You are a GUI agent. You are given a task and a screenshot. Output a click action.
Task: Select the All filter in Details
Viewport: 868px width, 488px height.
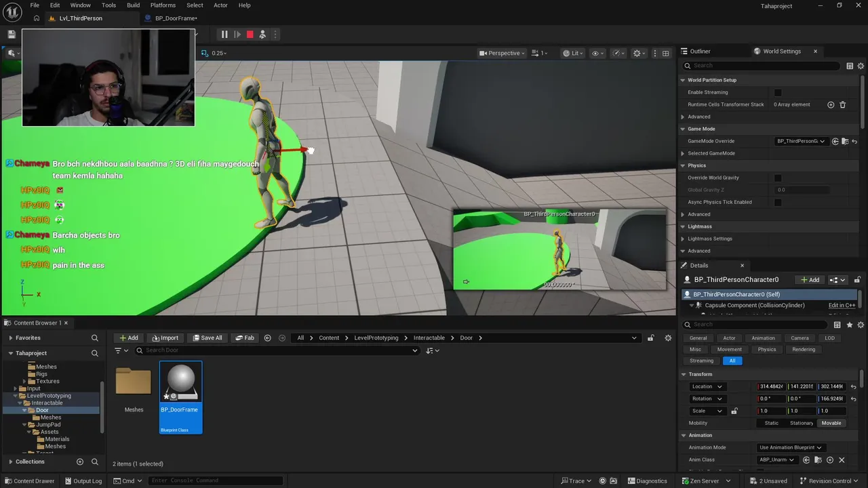click(x=732, y=361)
